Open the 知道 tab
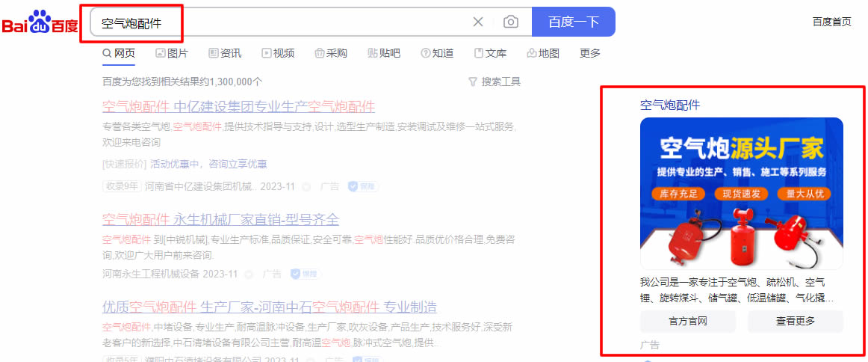The width and height of the screenshot is (868, 362). pyautogui.click(x=437, y=53)
